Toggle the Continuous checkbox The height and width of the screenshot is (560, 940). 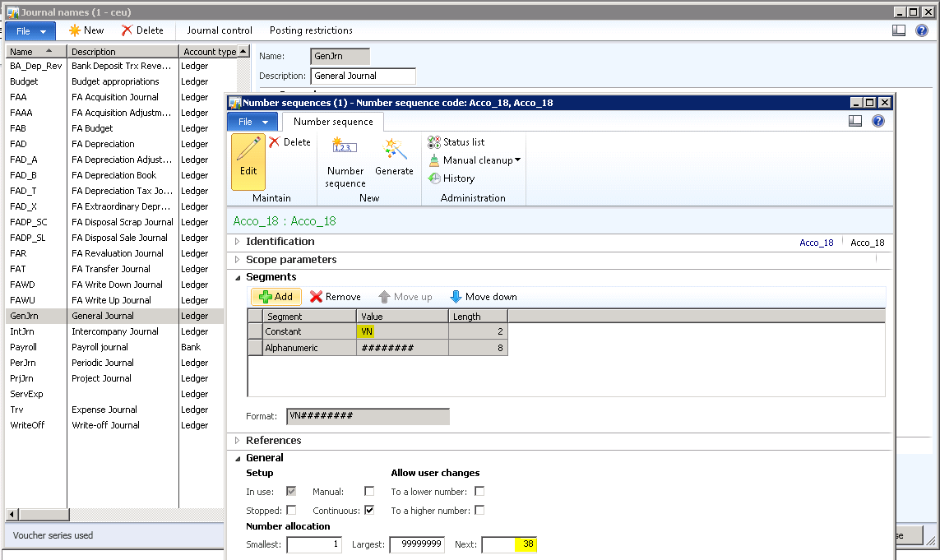[369, 511]
